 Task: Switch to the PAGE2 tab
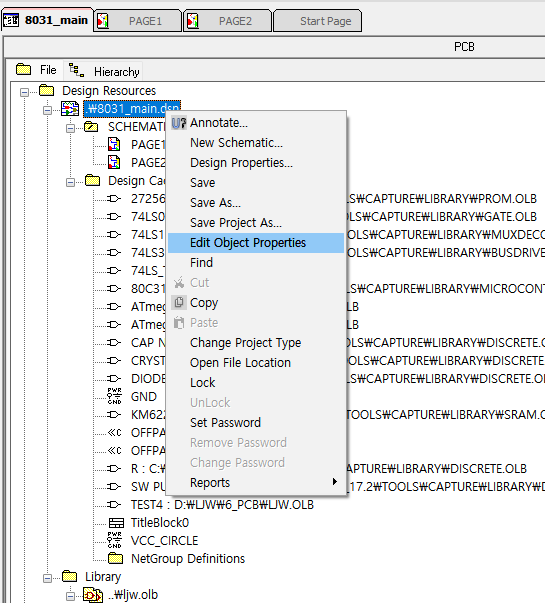[x=227, y=21]
